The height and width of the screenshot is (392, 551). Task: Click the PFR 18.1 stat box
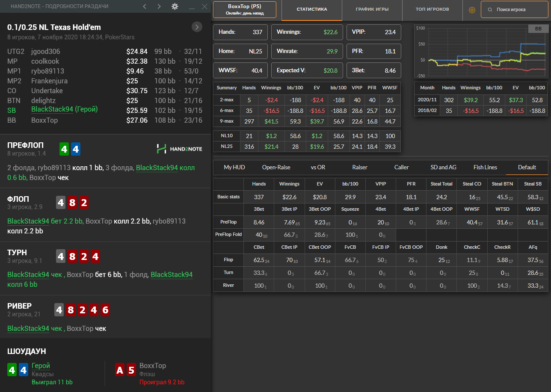[374, 51]
